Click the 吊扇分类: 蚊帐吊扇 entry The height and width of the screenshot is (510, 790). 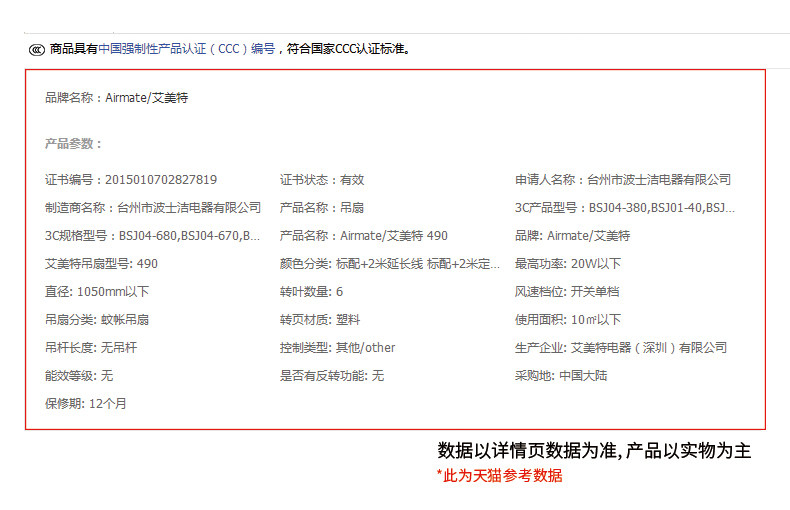[x=97, y=320]
